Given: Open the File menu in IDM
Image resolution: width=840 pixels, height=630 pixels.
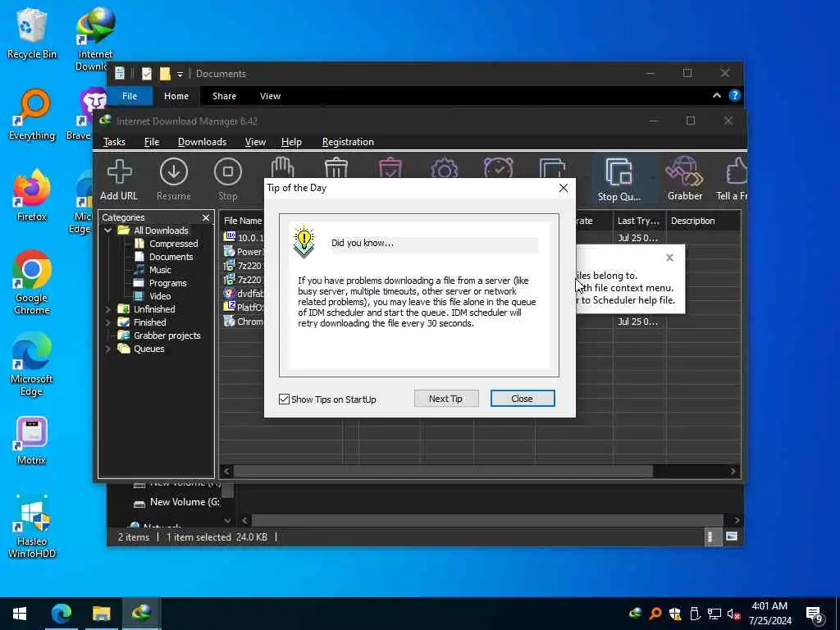Looking at the screenshot, I should (152, 142).
